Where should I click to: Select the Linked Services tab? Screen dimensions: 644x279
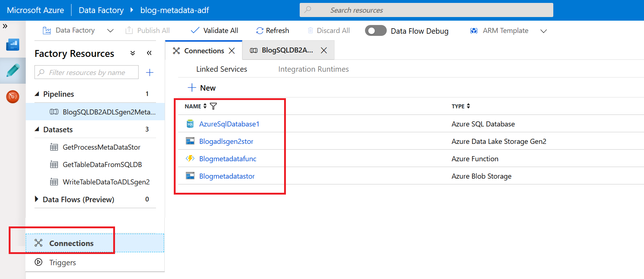coord(222,69)
